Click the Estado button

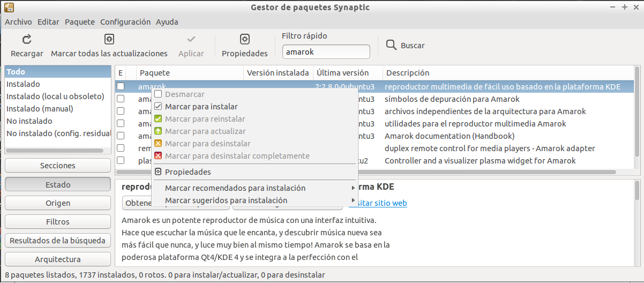click(x=58, y=184)
